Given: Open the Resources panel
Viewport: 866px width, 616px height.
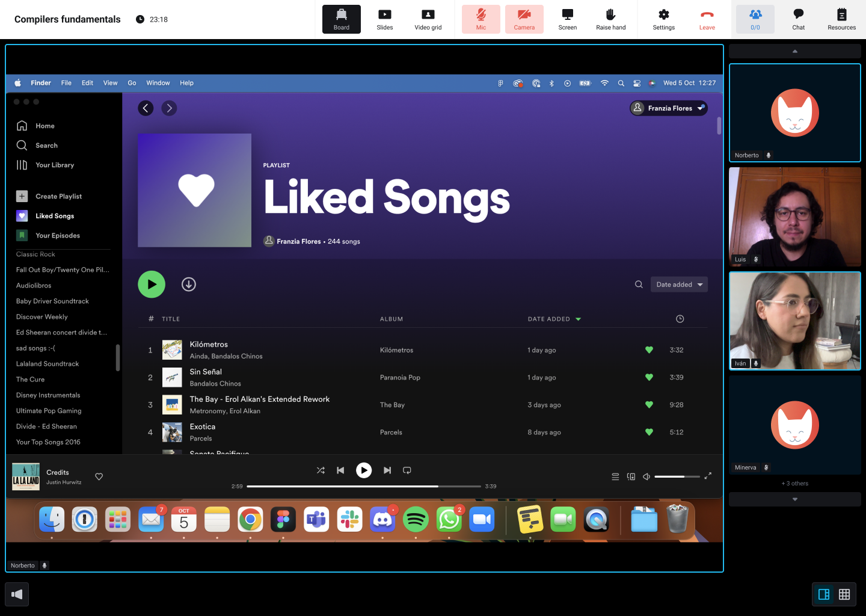Looking at the screenshot, I should point(842,19).
